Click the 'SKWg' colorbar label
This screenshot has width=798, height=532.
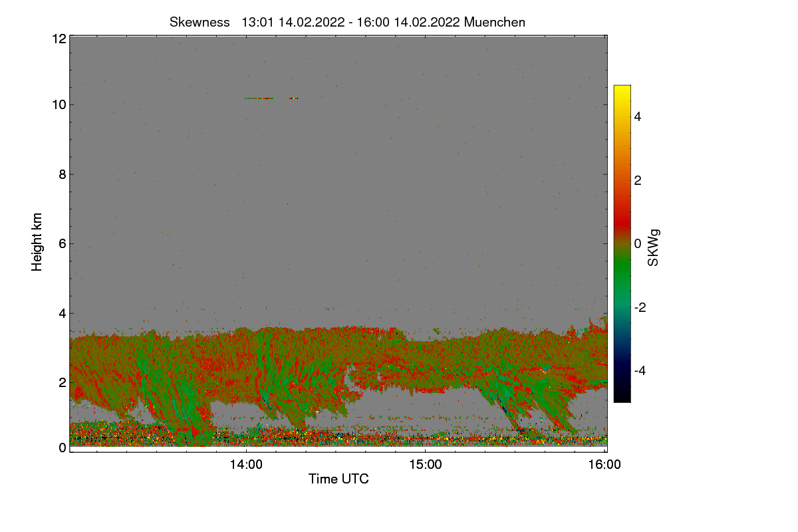[x=654, y=247]
